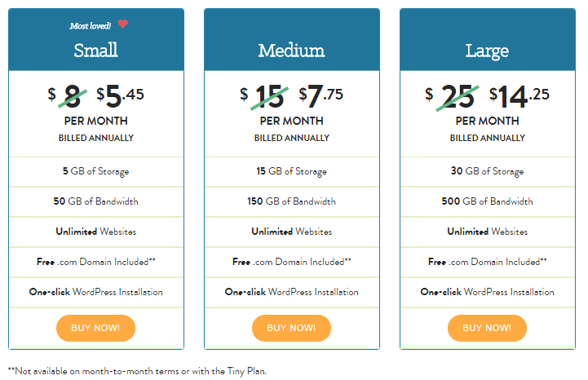The width and height of the screenshot is (588, 380).
Task: Click the red heart icon beside Most loved
Action: coord(122,24)
